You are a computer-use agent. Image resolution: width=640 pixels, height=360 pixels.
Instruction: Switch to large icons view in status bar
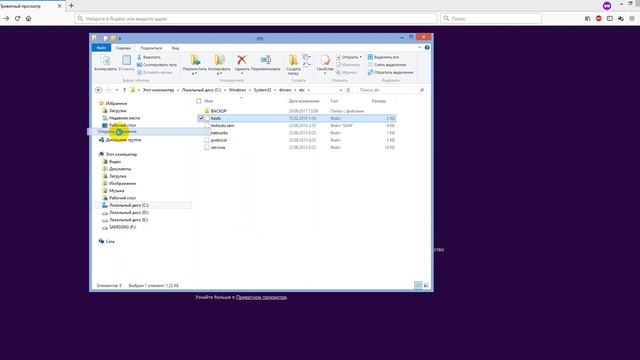426,285
